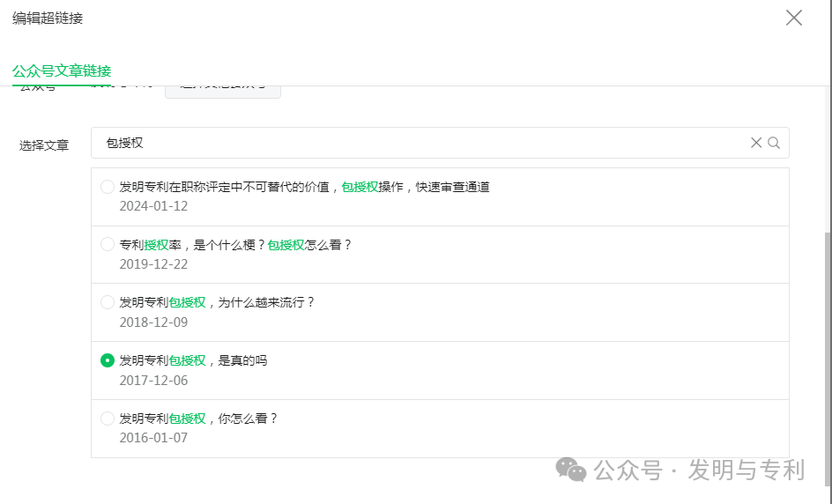Click the date 2016-01-07
This screenshot has width=832, height=504.
153,438
